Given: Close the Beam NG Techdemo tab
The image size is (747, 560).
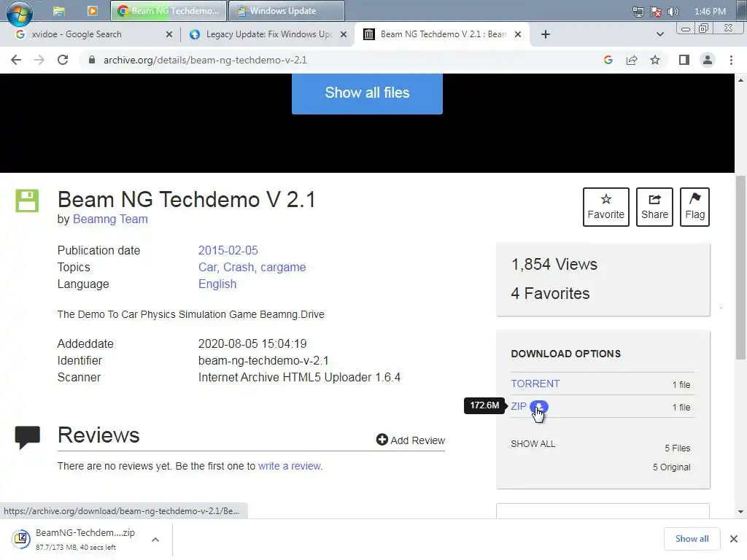Looking at the screenshot, I should 518,34.
